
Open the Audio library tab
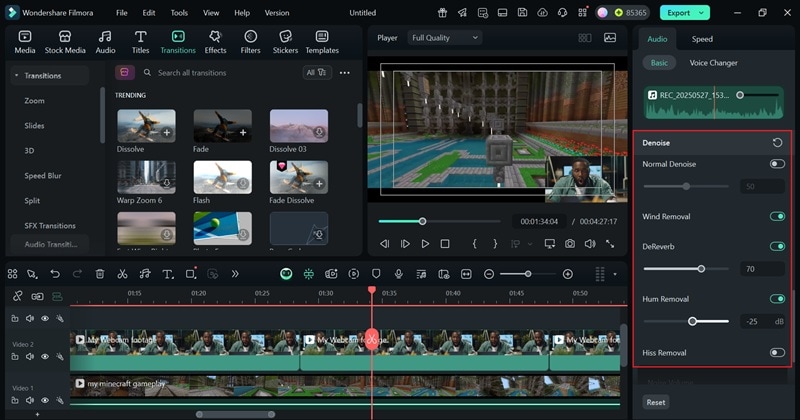105,42
